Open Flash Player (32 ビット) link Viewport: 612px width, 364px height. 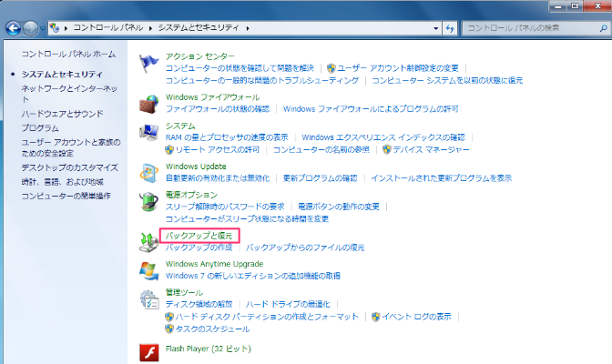point(208,349)
